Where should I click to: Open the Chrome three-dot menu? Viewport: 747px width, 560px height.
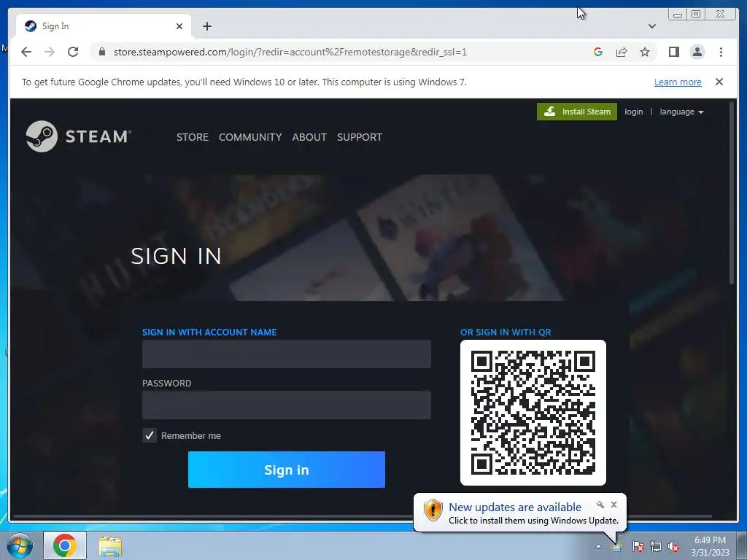point(721,52)
